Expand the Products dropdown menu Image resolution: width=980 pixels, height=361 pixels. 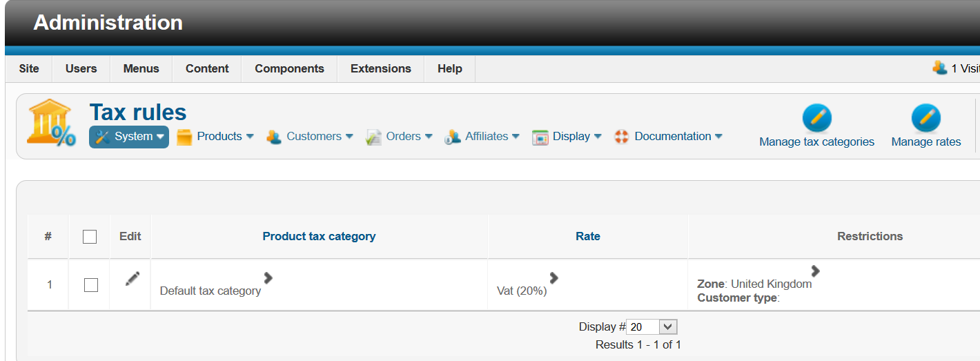(x=216, y=137)
